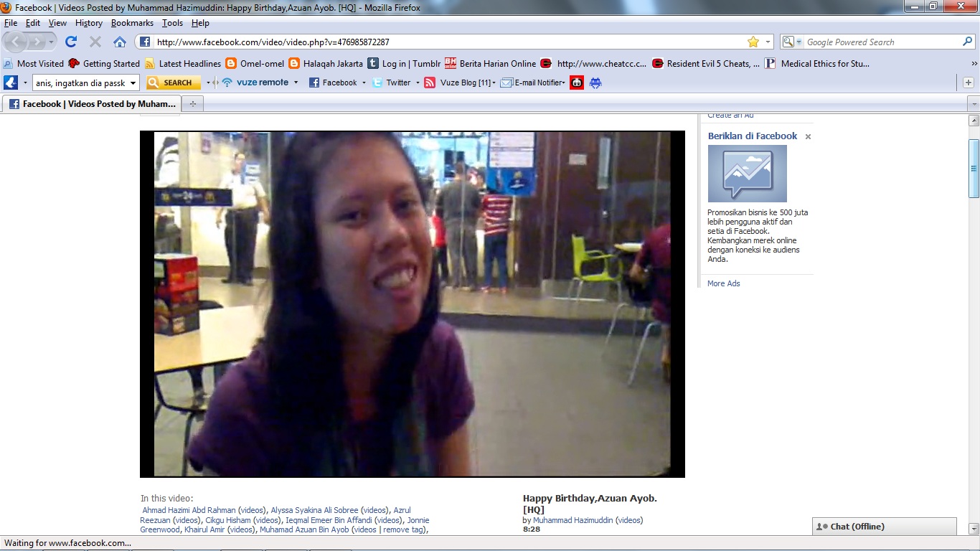Click the Vuze Blog RSS toolbar icon
Screen dimensions: 980x551
coord(430,83)
